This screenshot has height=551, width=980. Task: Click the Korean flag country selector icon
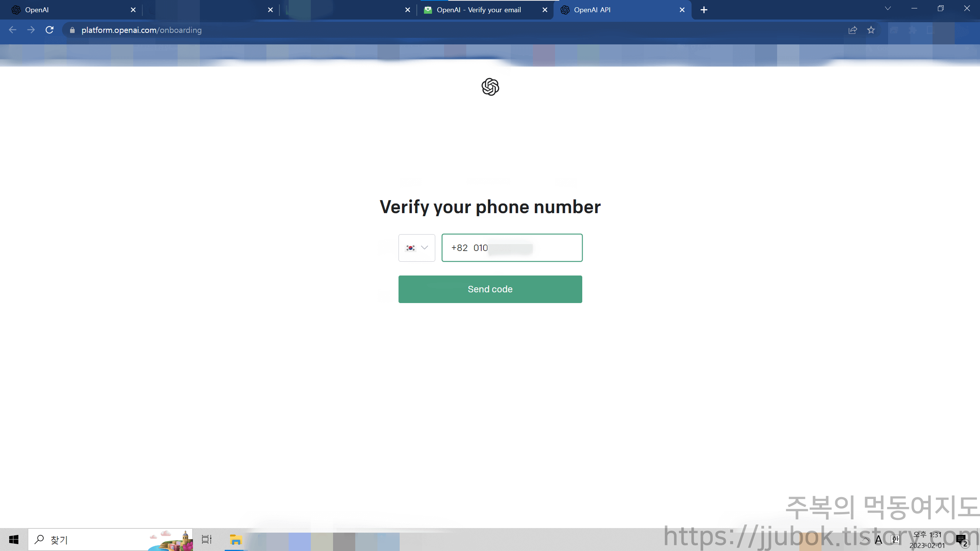(411, 248)
